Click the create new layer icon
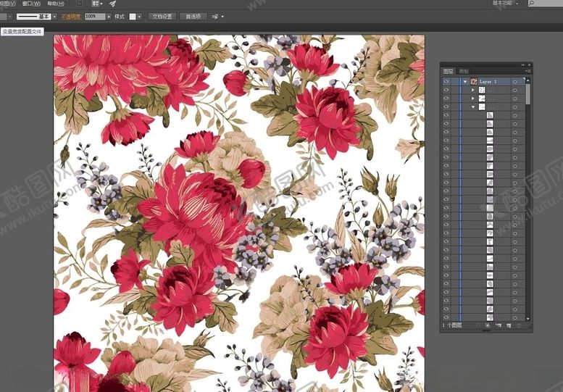Screen dimensions: 563x392 point(508,327)
